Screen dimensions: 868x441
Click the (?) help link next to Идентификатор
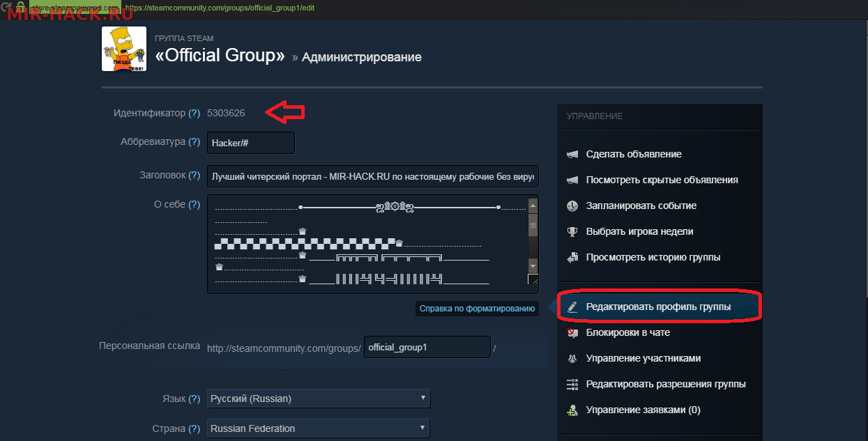[x=194, y=113]
